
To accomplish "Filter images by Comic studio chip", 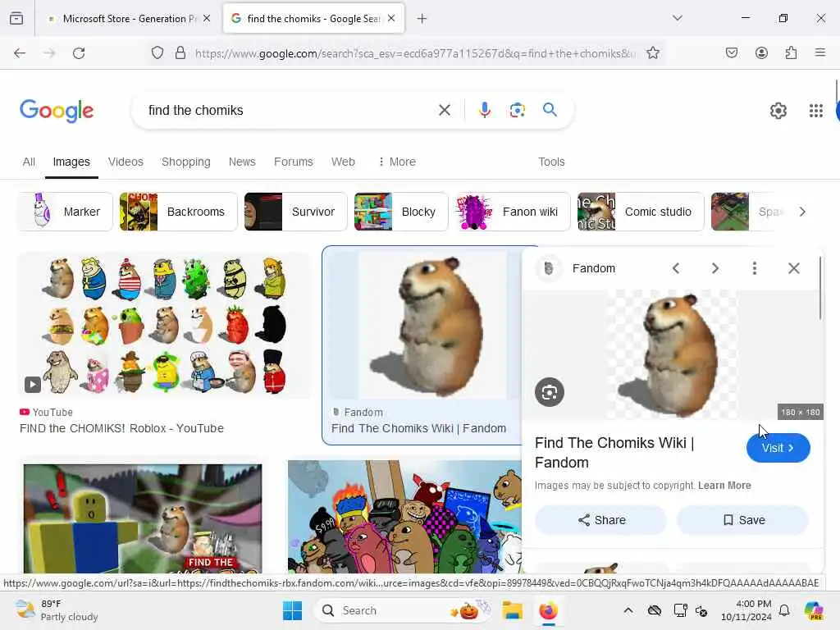I will 641,212.
